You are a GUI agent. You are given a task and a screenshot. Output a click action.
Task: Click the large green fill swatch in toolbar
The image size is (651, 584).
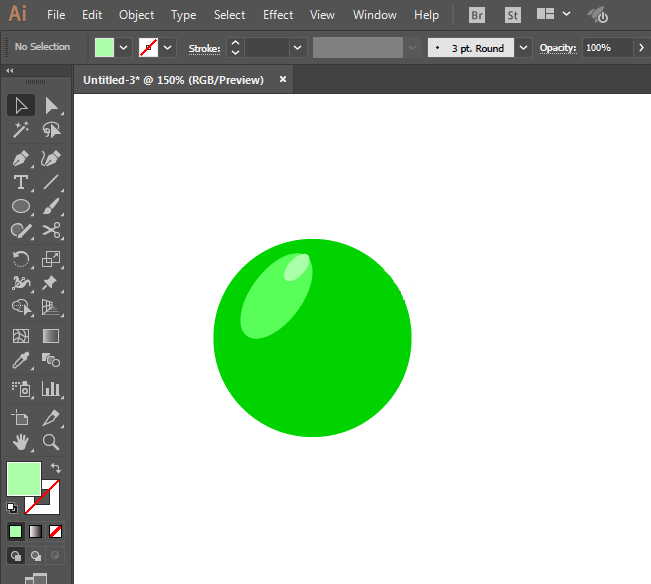[x=24, y=479]
